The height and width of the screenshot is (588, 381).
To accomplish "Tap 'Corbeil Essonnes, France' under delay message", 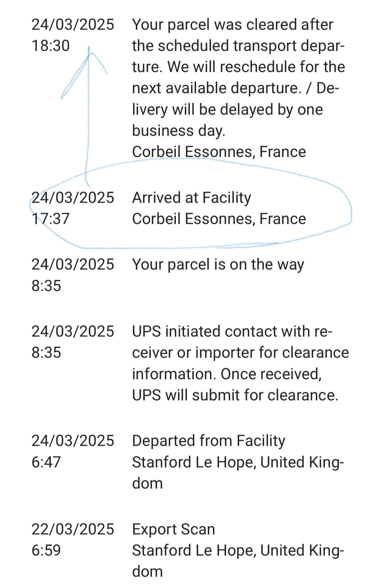I will pyautogui.click(x=219, y=152).
